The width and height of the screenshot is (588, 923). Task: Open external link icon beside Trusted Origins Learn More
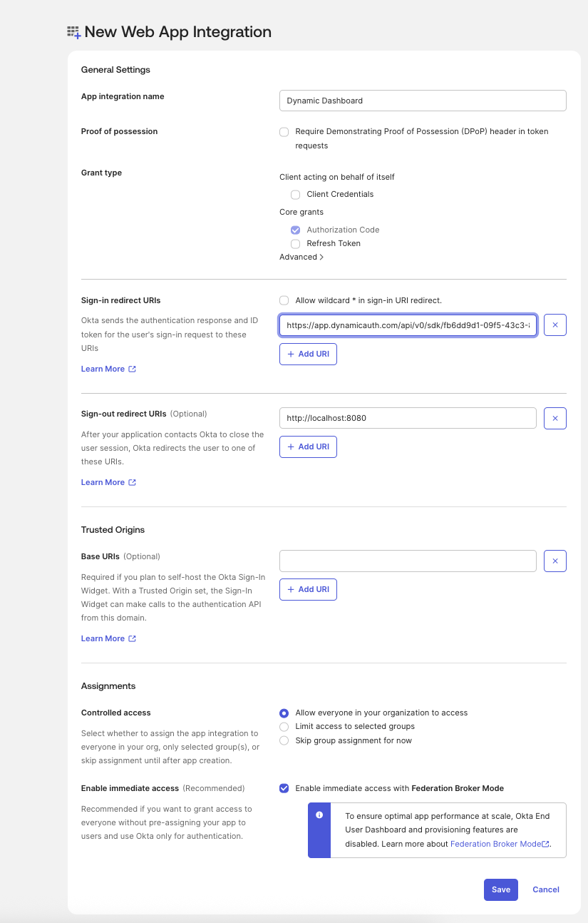[x=132, y=639]
